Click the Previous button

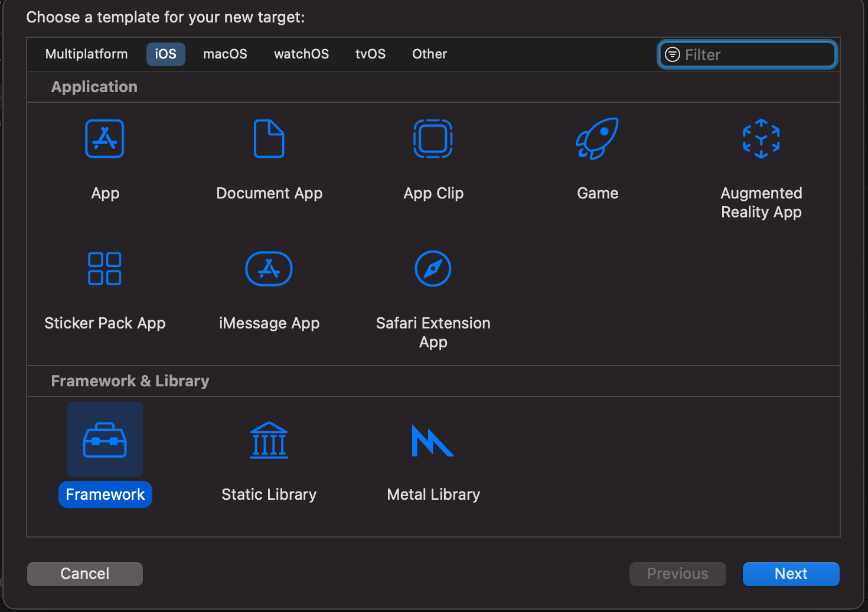tap(678, 574)
